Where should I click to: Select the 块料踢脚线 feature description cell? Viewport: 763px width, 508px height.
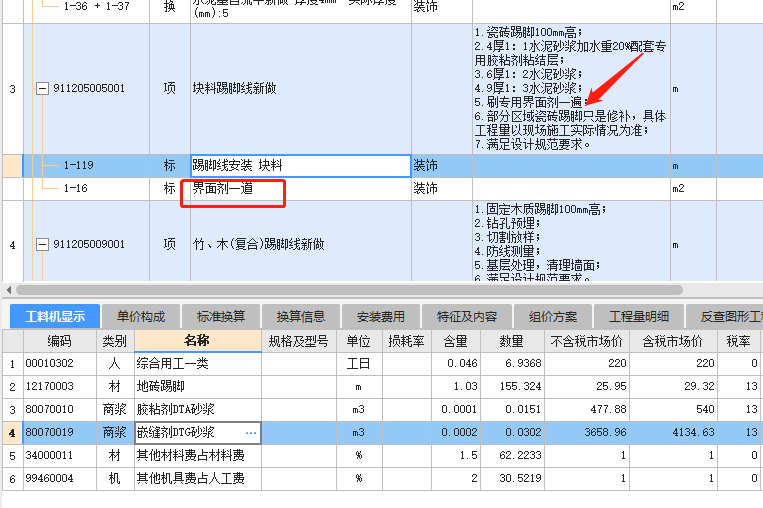(x=571, y=89)
